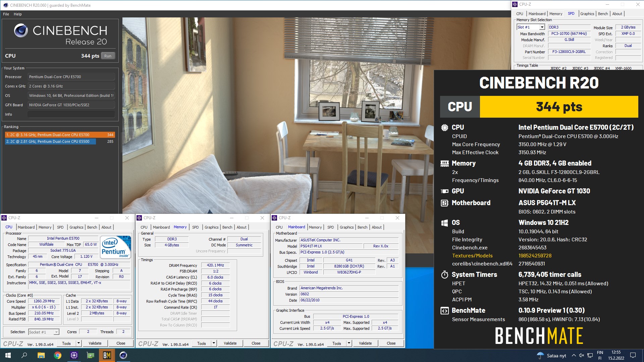This screenshot has height=362, width=644.
Task: Click CPU-Z icon in Mainboard window title
Action: coord(274,218)
